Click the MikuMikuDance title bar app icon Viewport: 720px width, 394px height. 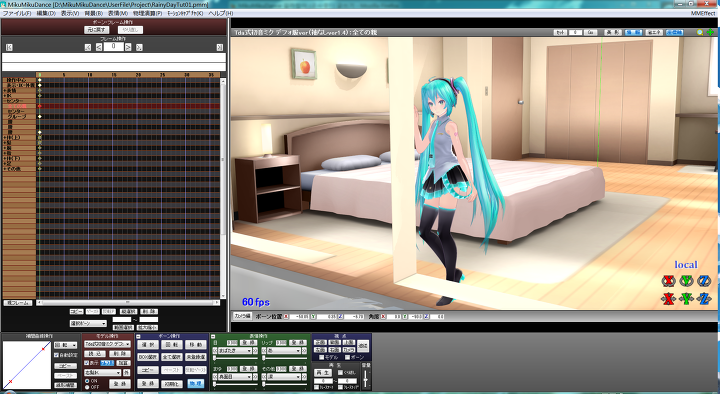click(4, 4)
